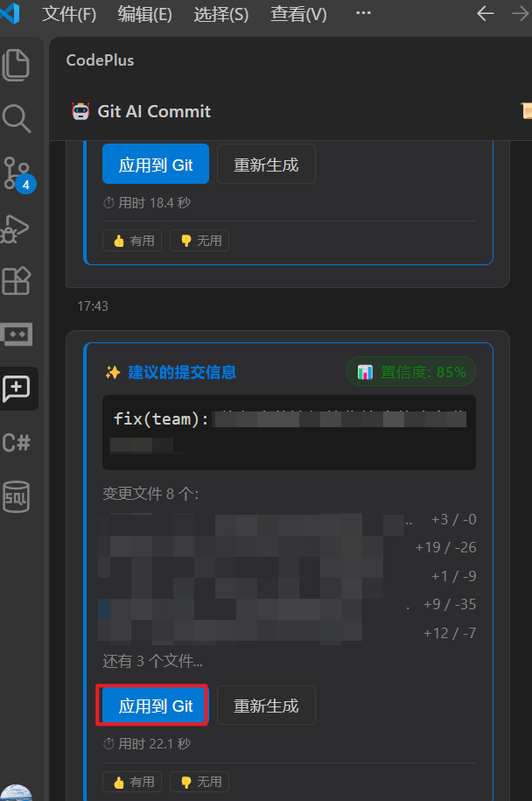Navigate back with the left arrow
The height and width of the screenshot is (801, 532).
[485, 14]
